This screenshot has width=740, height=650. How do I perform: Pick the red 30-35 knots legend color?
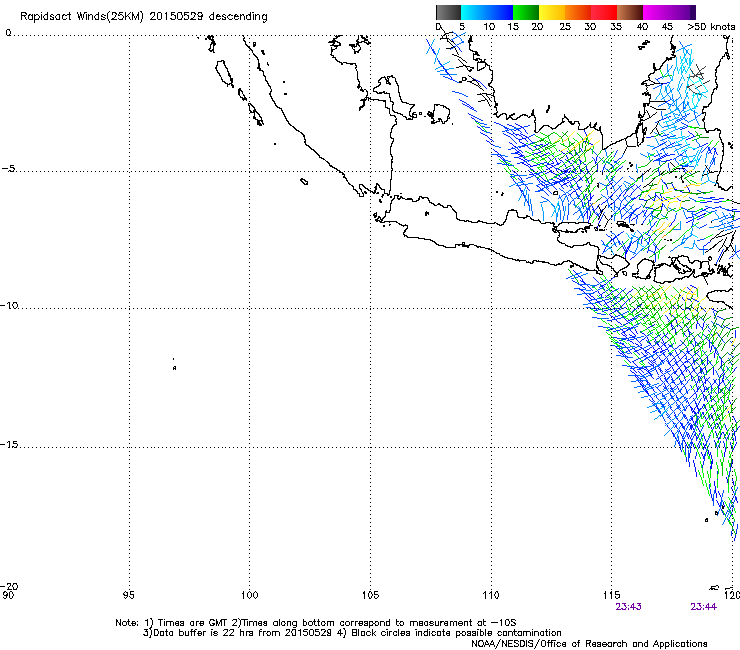click(x=604, y=12)
